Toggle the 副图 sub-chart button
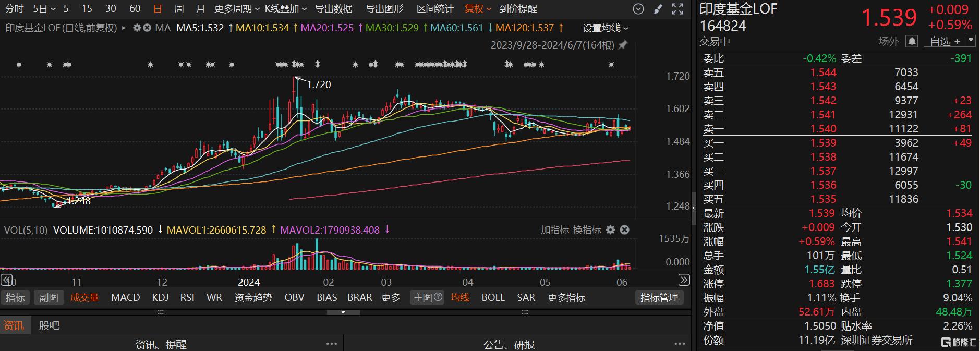 click(x=49, y=297)
